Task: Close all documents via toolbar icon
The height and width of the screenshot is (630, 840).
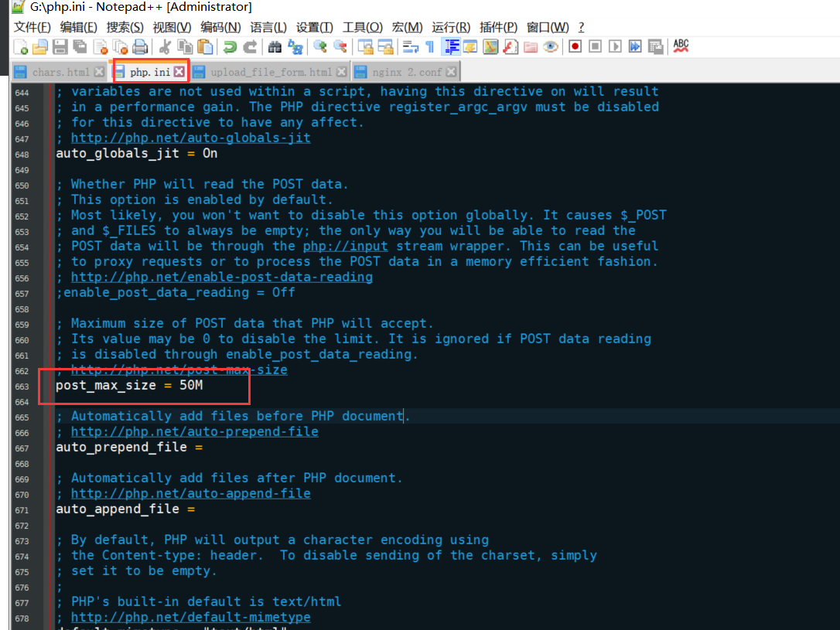Action: click(x=120, y=47)
